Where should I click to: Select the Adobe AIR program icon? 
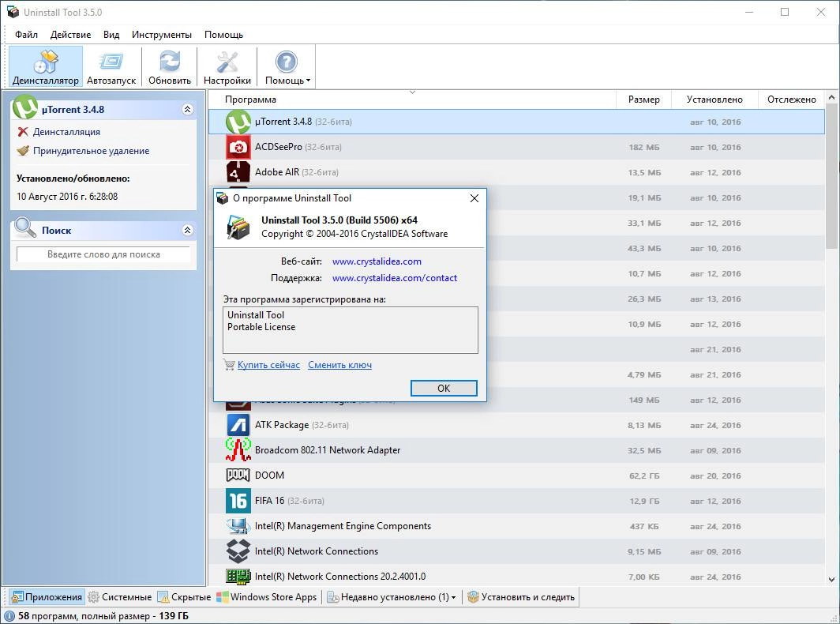[238, 172]
